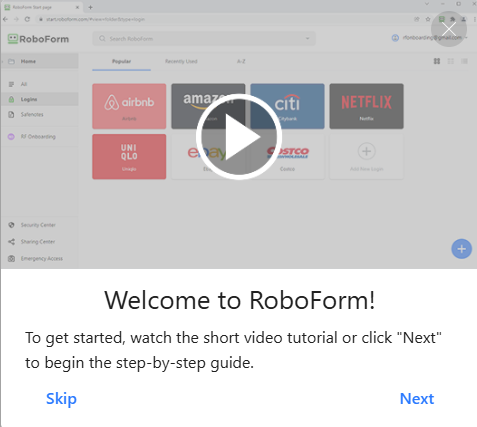
Task: Focus the Search RoboForm field
Action: tap(204, 39)
